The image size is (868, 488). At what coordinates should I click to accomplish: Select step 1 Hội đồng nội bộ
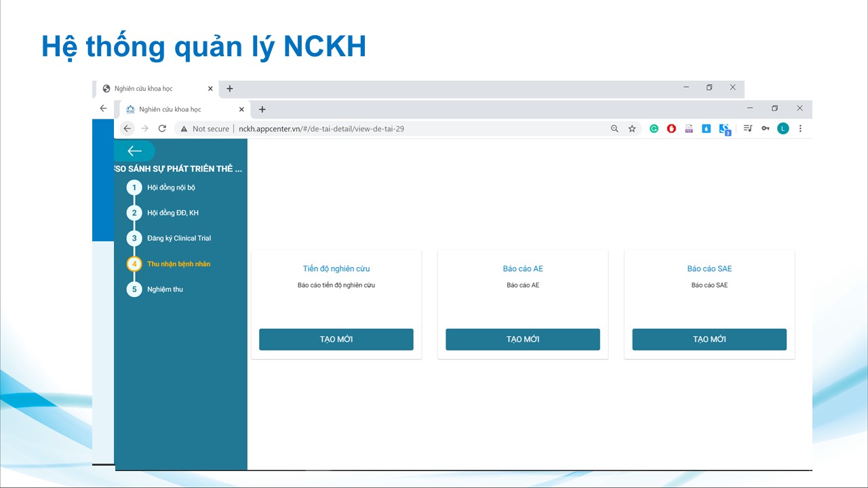[x=170, y=188]
